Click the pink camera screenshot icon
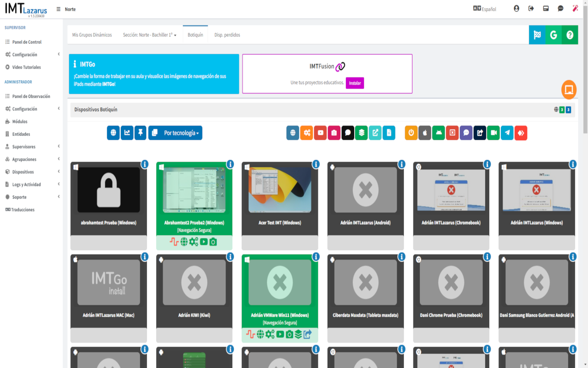This screenshot has height=368, width=588. 334,133
